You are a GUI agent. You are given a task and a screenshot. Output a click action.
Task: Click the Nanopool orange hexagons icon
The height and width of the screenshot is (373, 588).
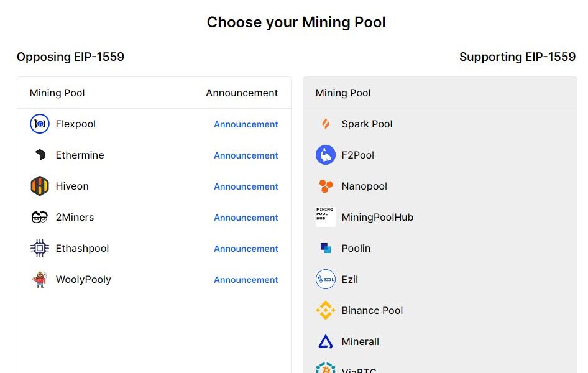click(326, 186)
